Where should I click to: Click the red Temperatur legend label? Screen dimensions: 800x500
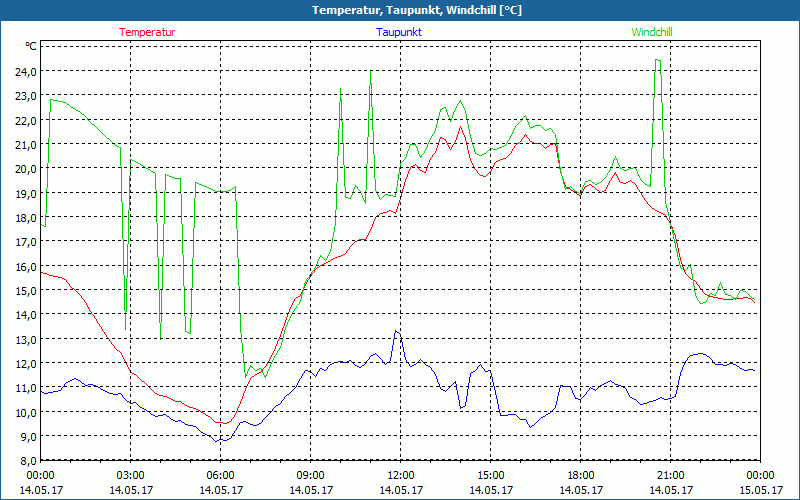[x=147, y=32]
